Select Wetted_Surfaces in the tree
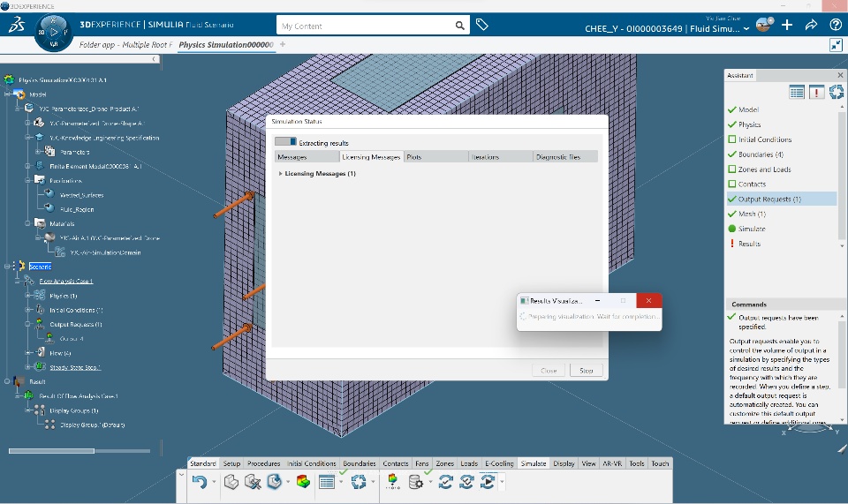This screenshot has height=504, width=848. click(81, 195)
